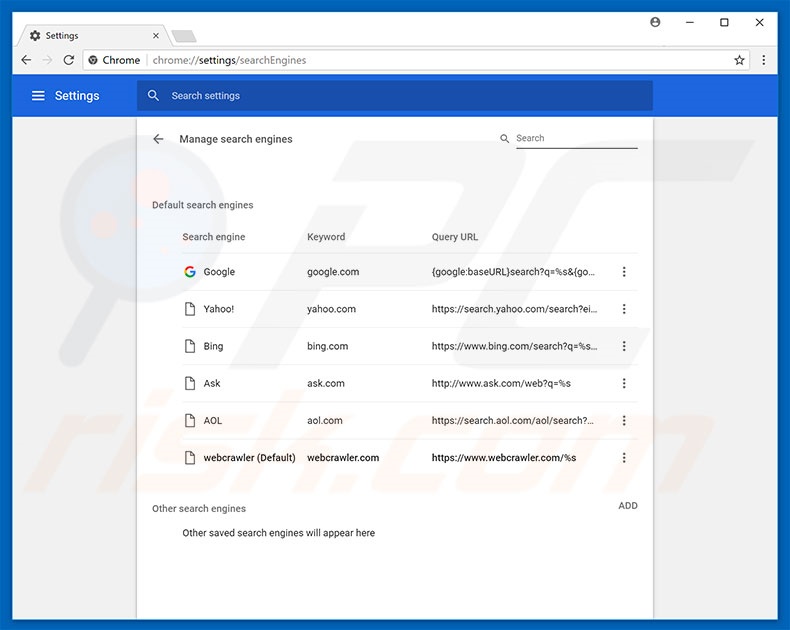Open the user profile icon

coord(655,22)
